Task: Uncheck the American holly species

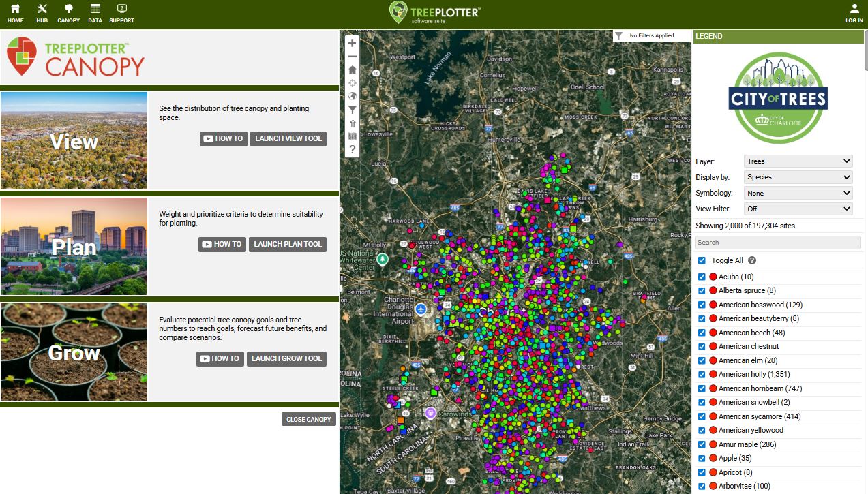Action: tap(702, 374)
